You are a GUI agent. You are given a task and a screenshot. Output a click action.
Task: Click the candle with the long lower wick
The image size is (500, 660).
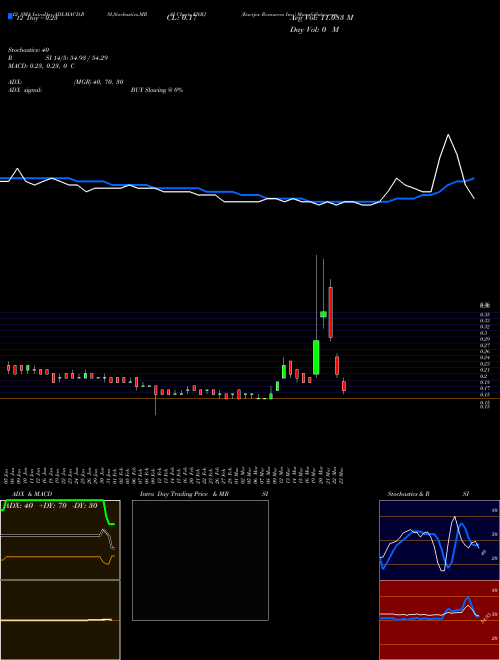pyautogui.click(x=156, y=390)
